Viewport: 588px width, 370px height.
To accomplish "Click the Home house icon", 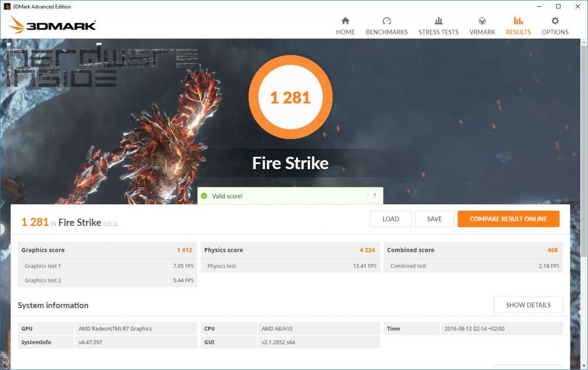I will point(345,21).
